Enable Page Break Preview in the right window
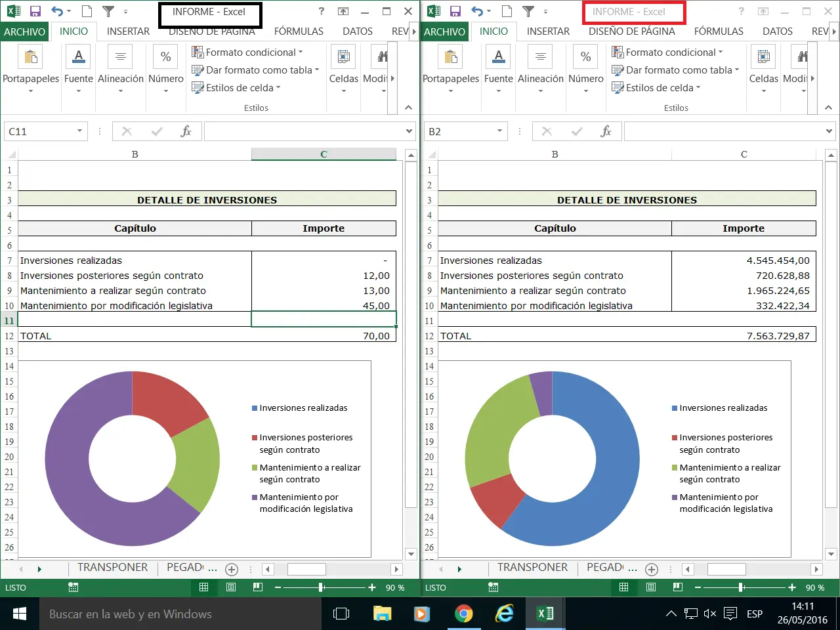Screen dimensions: 840x630 tap(678, 587)
